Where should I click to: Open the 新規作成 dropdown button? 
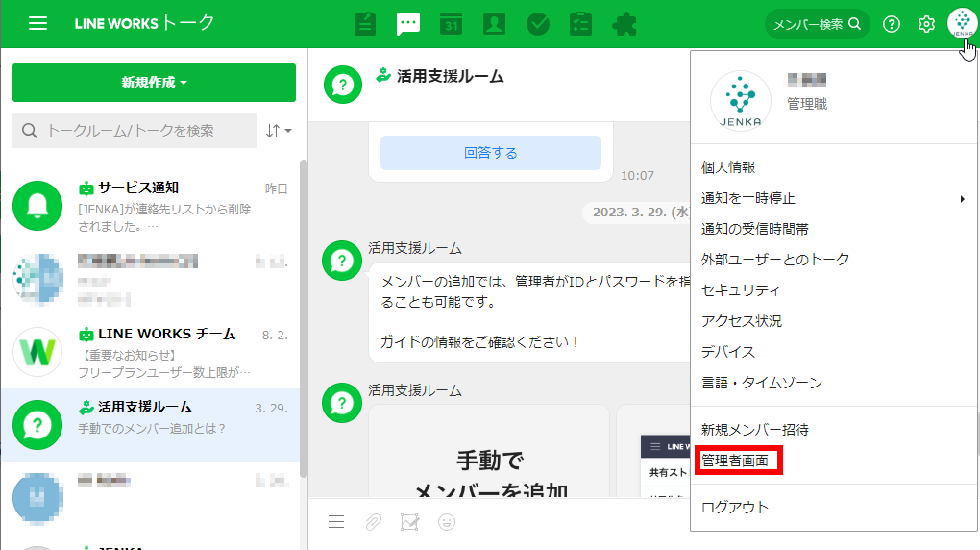(x=154, y=83)
